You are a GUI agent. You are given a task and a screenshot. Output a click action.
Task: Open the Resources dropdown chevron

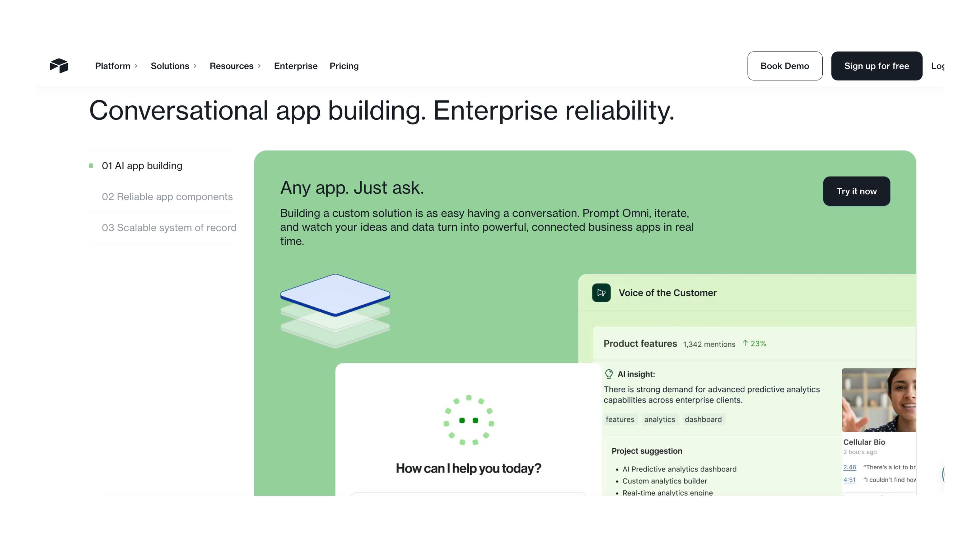pyautogui.click(x=259, y=66)
